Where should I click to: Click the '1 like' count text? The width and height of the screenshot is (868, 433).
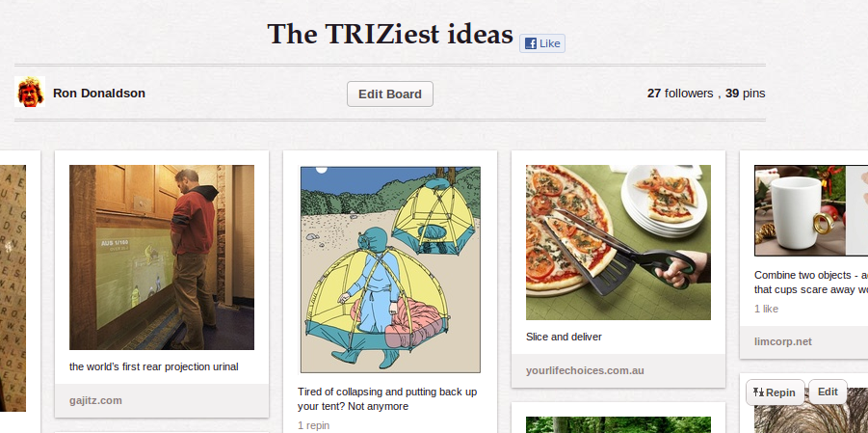click(x=766, y=309)
